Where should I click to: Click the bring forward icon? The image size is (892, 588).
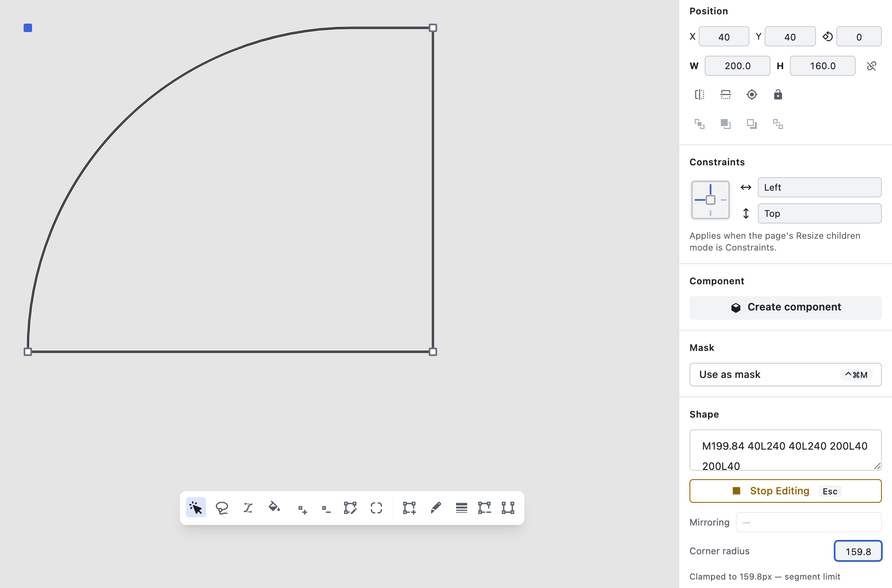coord(726,124)
